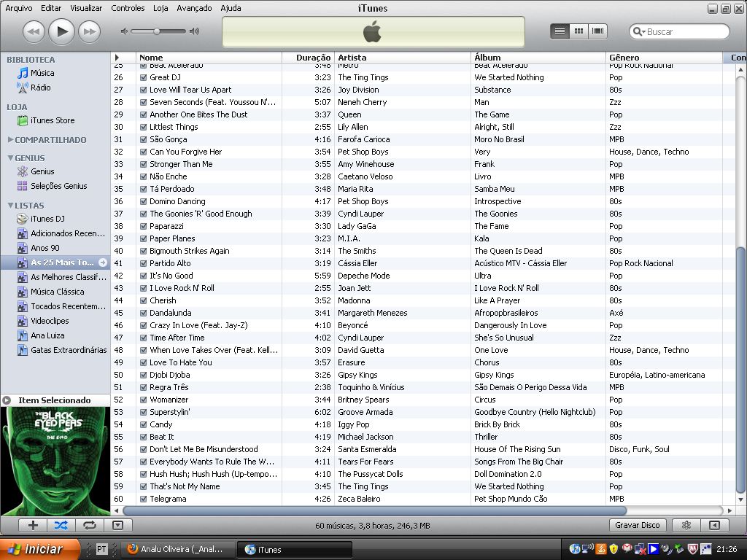The width and height of the screenshot is (747, 560).
Task: Open Adicionados Recentemente smart playlist
Action: click(x=61, y=233)
